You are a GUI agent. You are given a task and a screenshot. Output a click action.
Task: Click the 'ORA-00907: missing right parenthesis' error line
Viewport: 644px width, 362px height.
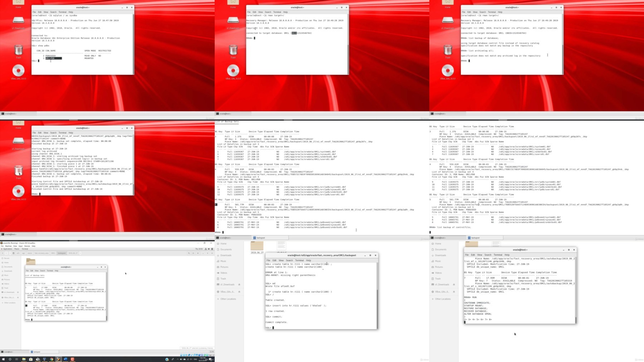click(291, 275)
